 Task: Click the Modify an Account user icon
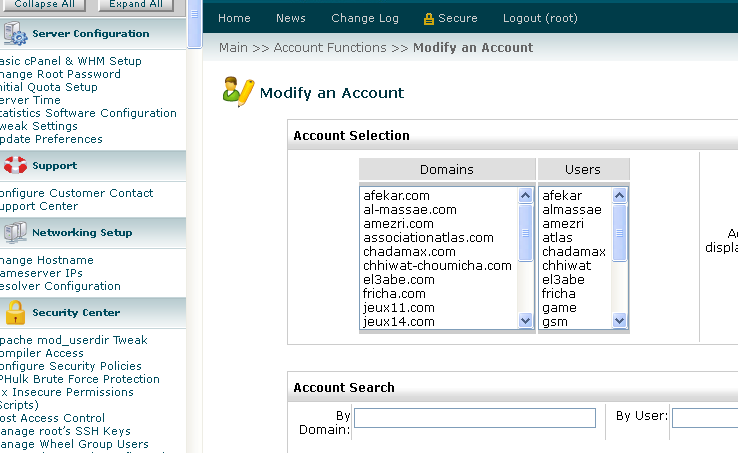click(x=238, y=92)
